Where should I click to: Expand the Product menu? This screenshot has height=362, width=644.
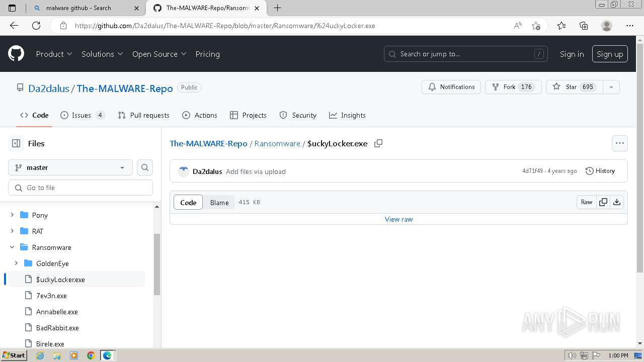point(54,54)
